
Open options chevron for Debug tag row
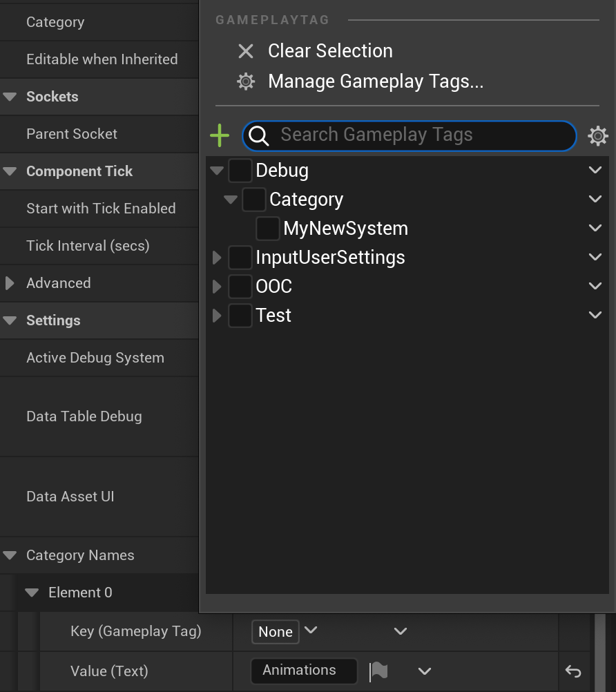tap(595, 171)
